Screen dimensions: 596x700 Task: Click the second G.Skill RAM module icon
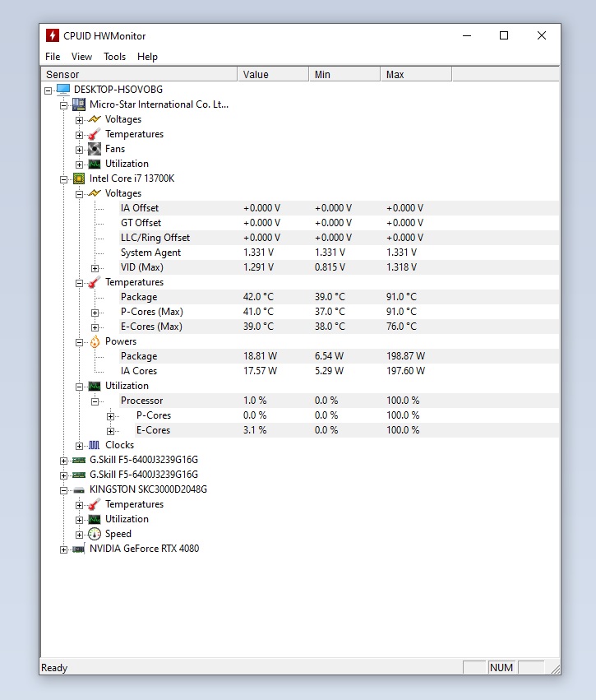[x=79, y=475]
